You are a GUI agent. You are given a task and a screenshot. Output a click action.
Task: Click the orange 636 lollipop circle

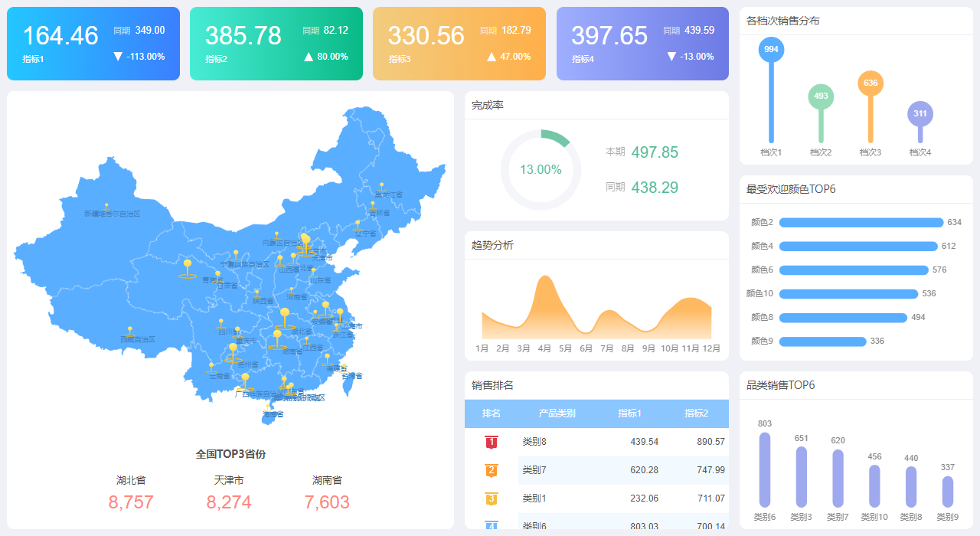pos(871,83)
